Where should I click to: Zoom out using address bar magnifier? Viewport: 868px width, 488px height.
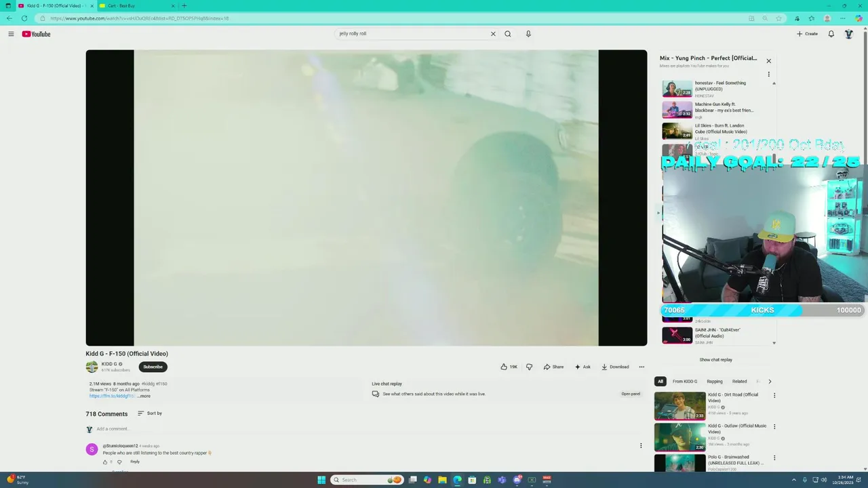(x=765, y=18)
